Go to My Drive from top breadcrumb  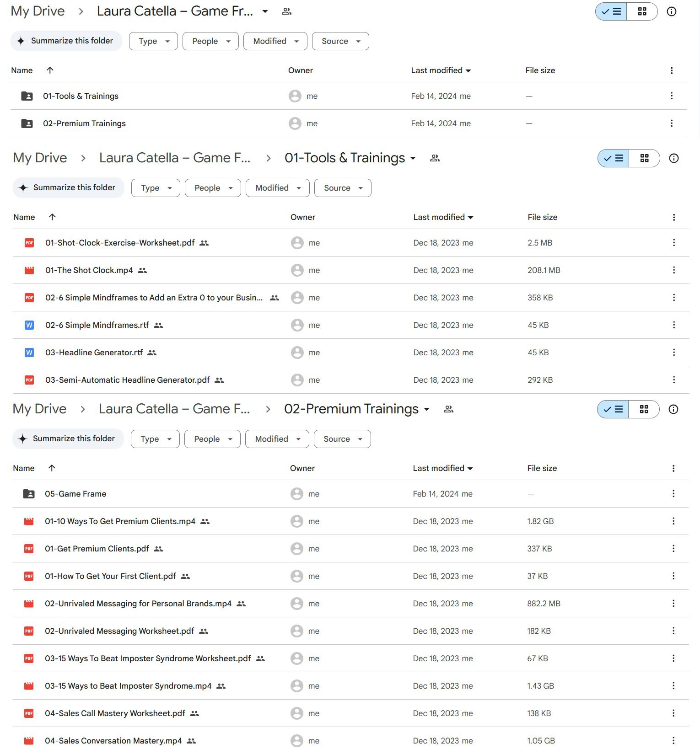[x=38, y=11]
